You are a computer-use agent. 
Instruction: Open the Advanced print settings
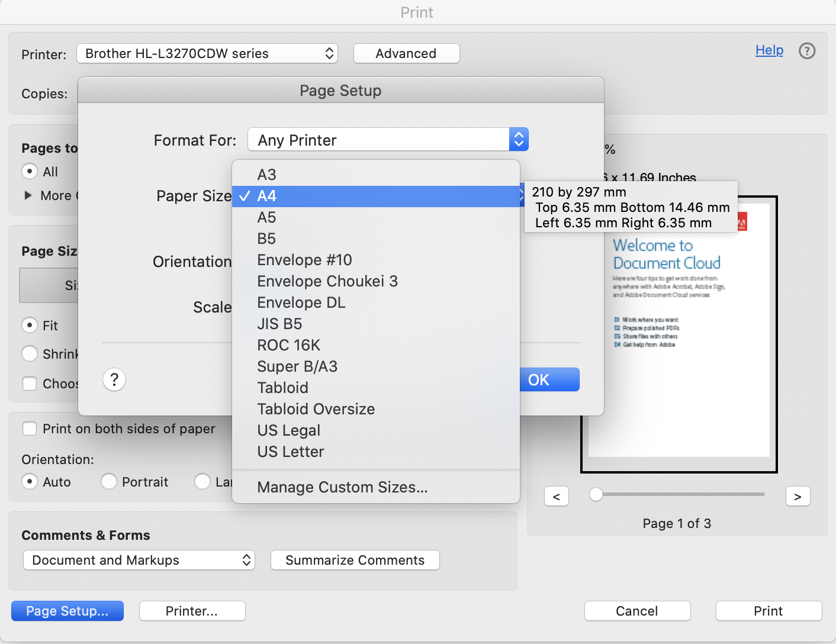(x=406, y=53)
